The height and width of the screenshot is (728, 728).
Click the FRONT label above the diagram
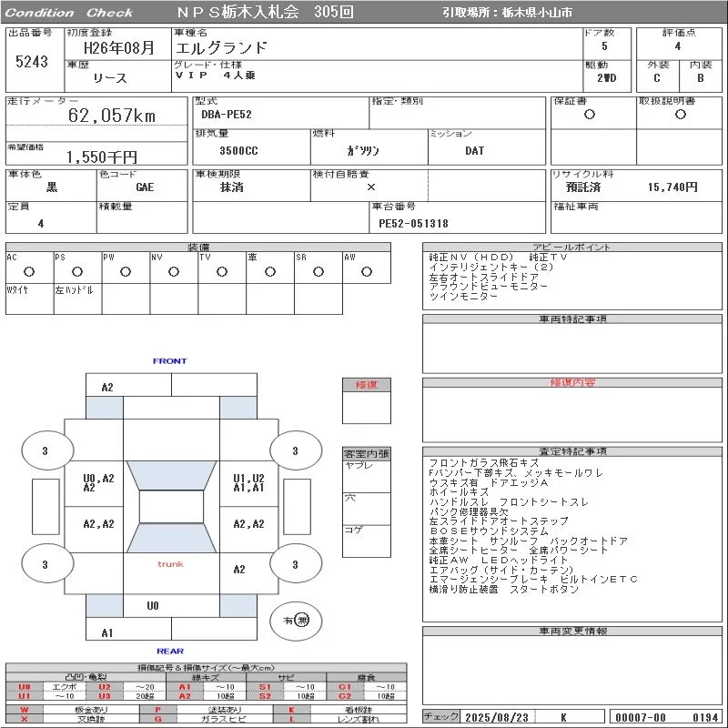pyautogui.click(x=170, y=361)
